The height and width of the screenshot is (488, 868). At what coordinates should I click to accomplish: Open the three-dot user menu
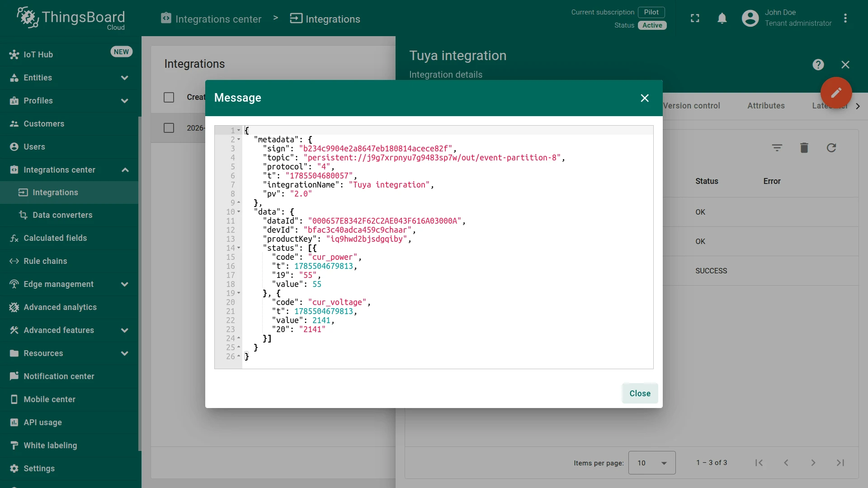(845, 18)
